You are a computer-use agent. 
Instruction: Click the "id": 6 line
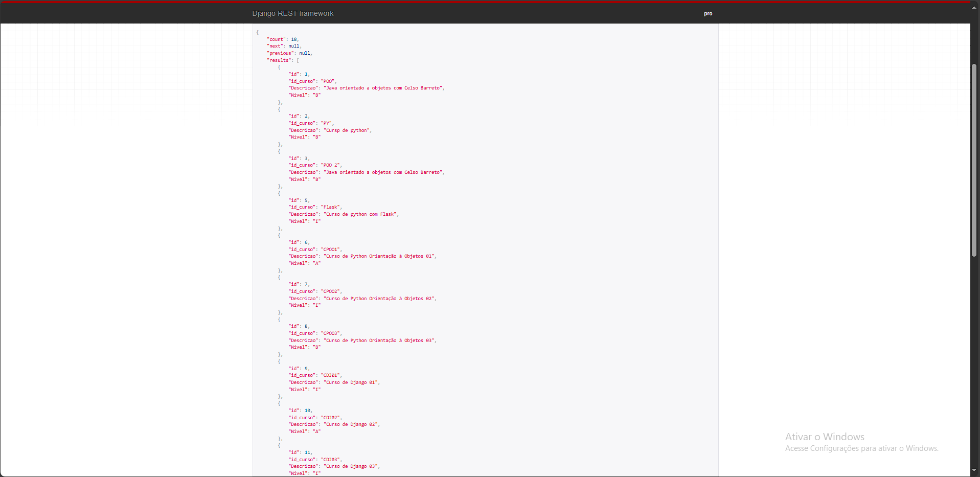tap(299, 242)
